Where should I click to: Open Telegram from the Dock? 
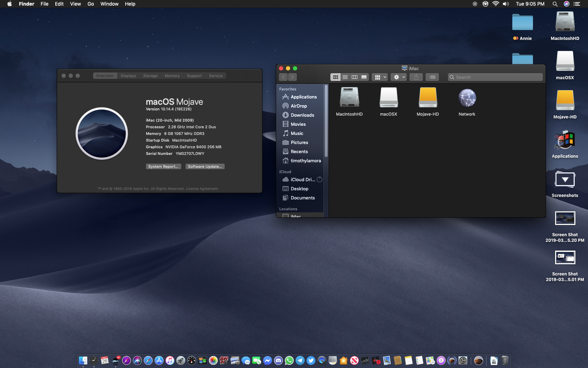tap(300, 360)
